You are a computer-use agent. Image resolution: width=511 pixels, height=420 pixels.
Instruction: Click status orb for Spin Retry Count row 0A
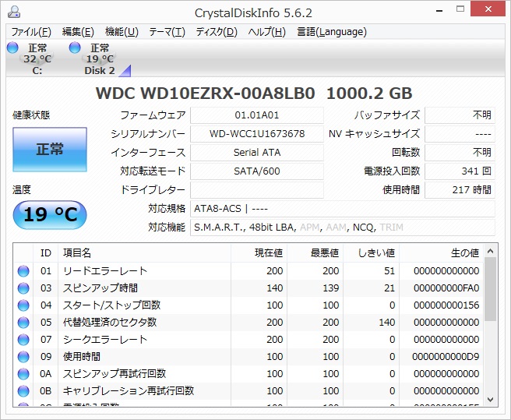click(23, 374)
